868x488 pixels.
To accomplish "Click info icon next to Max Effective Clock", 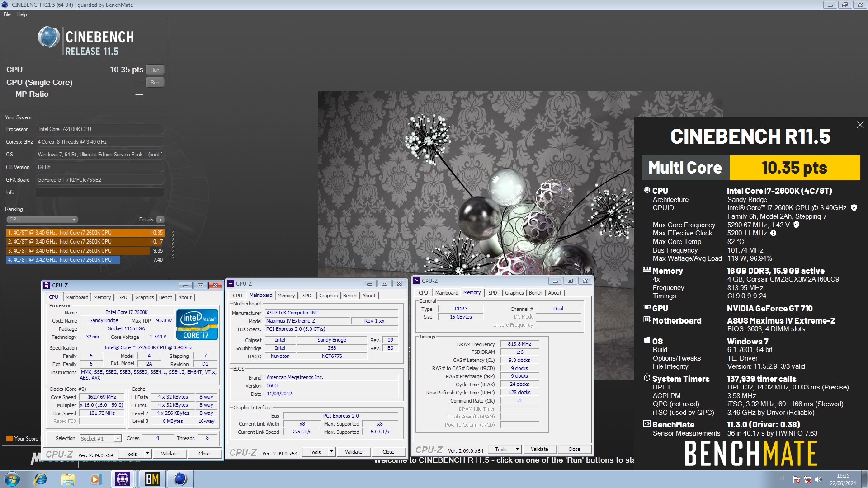I will tap(773, 233).
